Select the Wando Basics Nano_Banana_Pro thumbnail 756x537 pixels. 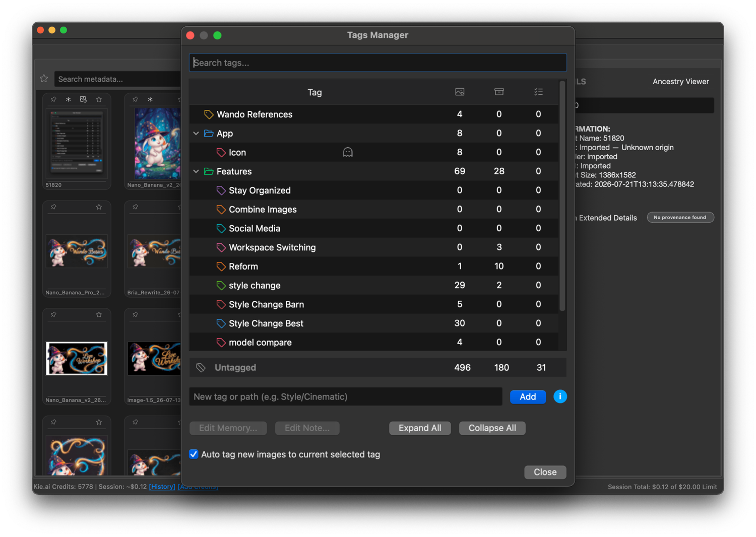point(76,251)
